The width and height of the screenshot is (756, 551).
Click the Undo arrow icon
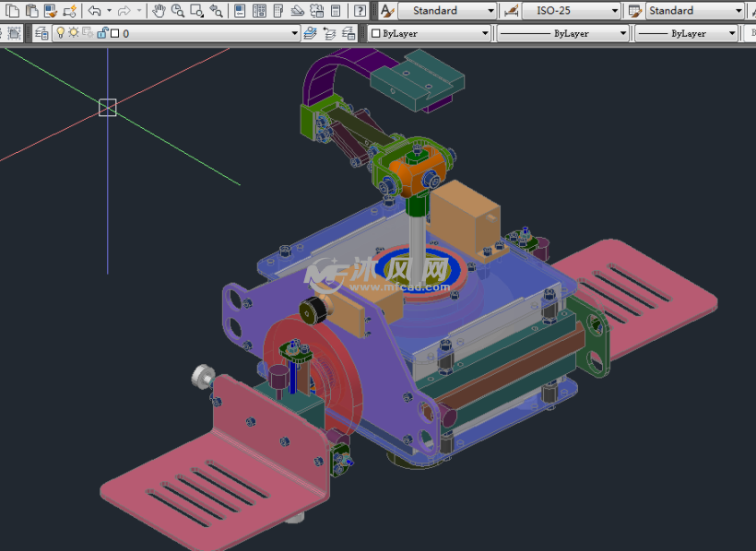coord(94,11)
